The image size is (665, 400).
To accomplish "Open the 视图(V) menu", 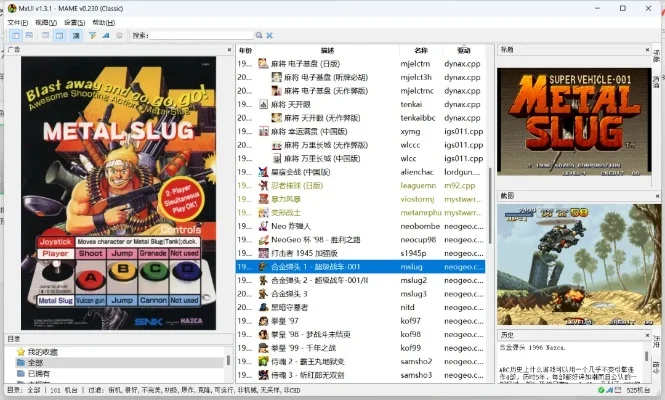I will point(46,22).
